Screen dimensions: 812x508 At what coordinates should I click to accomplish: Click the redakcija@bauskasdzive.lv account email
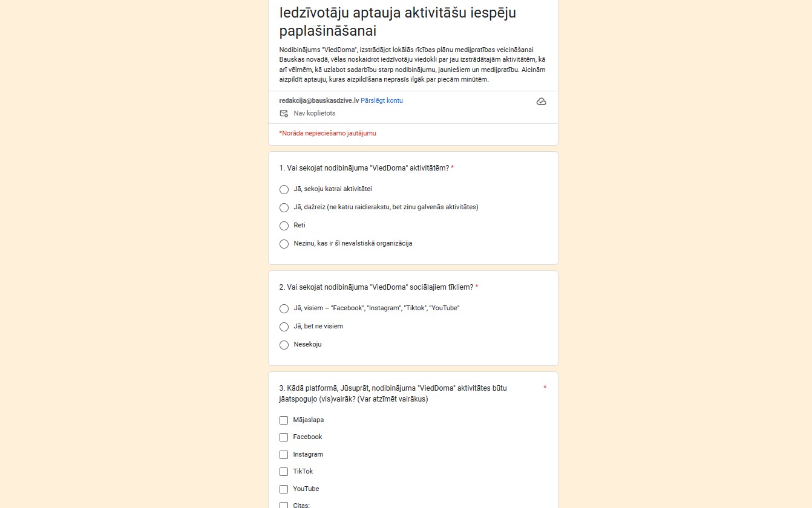pos(319,101)
